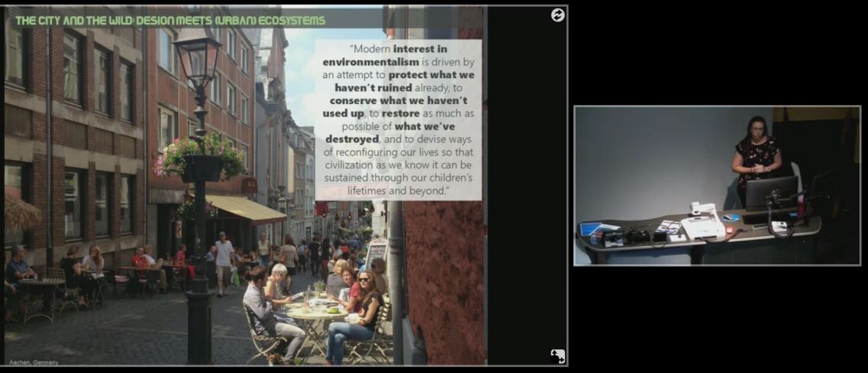Click the 'Aachen, Germany' photo caption
868x373 pixels.
(34, 362)
